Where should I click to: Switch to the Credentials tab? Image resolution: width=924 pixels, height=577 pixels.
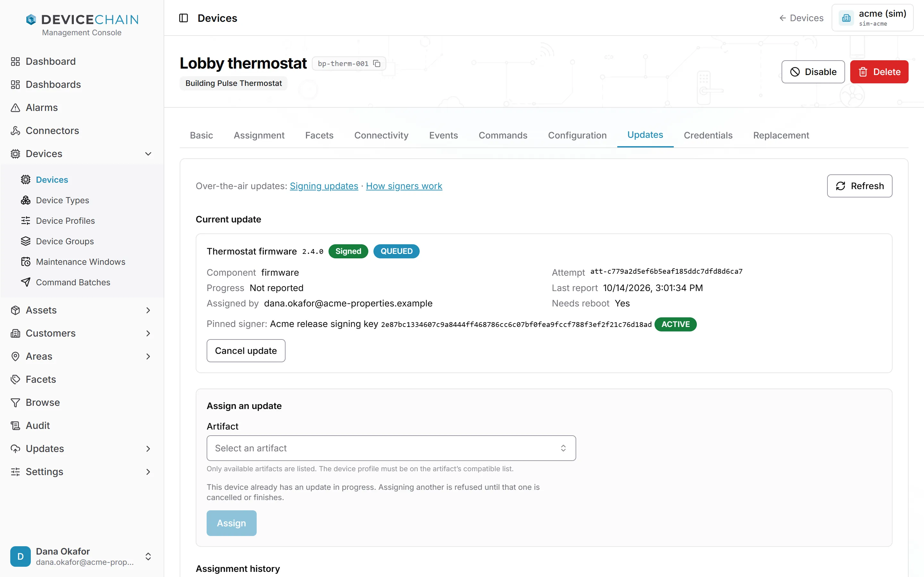(708, 135)
